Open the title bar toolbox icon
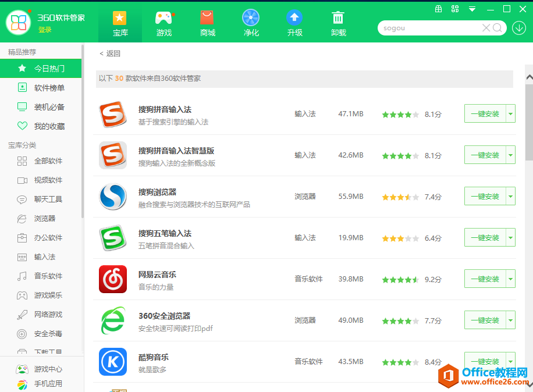The width and height of the screenshot is (533, 392). tap(439, 9)
